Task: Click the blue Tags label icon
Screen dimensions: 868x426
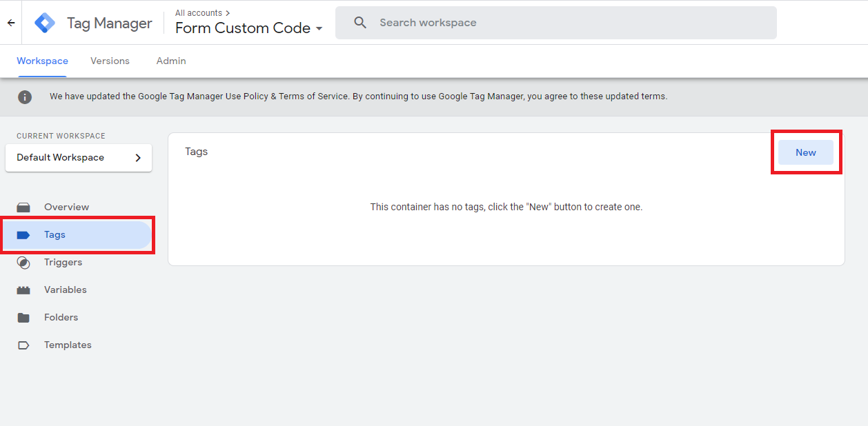Action: coord(23,235)
